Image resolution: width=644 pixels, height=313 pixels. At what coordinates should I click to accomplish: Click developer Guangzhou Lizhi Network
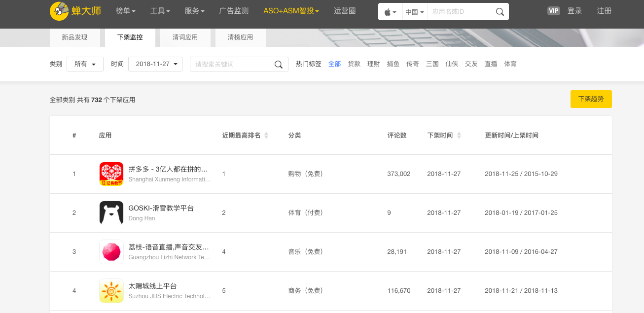pos(170,257)
